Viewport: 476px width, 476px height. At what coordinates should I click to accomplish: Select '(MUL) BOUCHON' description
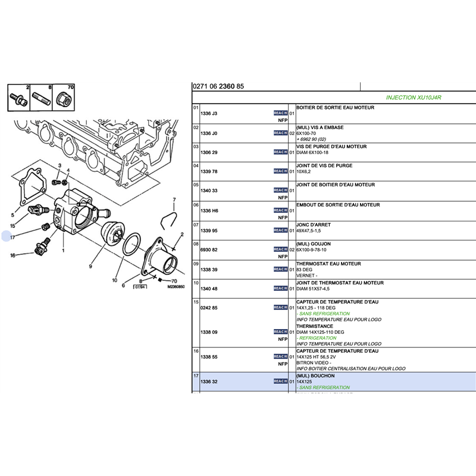tap(315, 375)
